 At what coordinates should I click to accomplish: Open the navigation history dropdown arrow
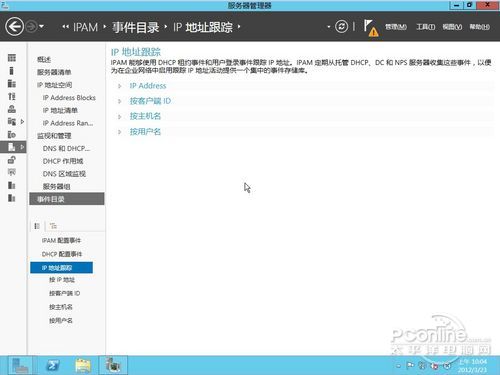41,26
